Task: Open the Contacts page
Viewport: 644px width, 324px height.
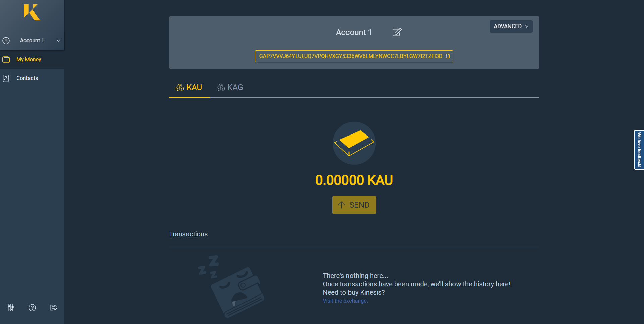Action: [32, 78]
